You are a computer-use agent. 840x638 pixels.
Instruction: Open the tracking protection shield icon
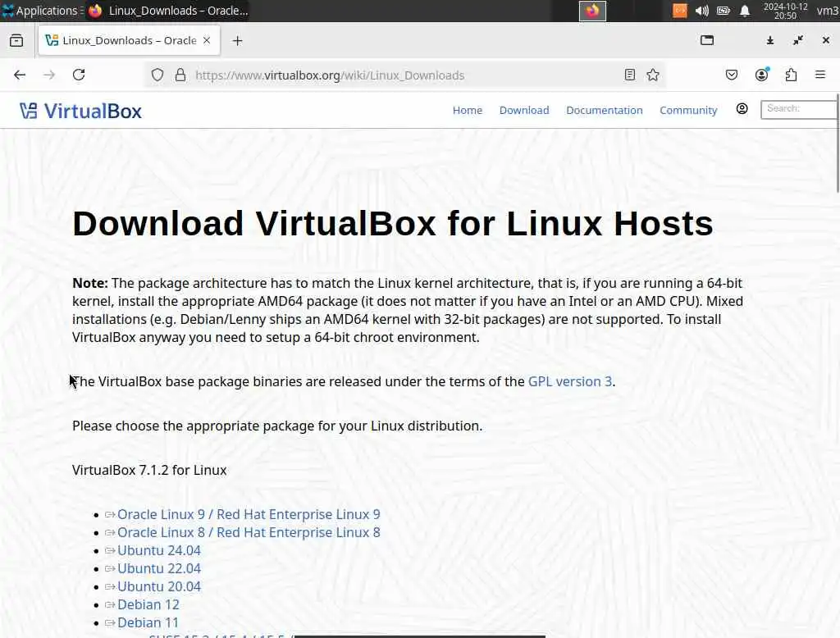click(157, 75)
